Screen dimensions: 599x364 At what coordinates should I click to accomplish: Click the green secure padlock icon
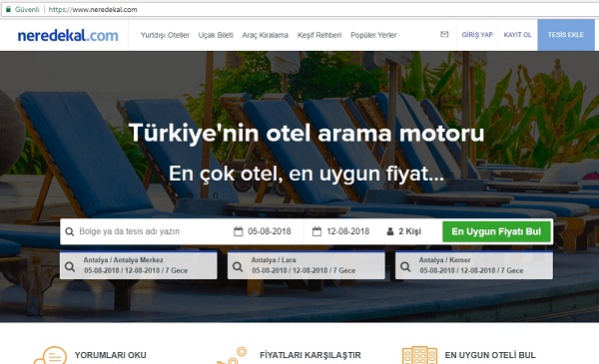[8, 9]
